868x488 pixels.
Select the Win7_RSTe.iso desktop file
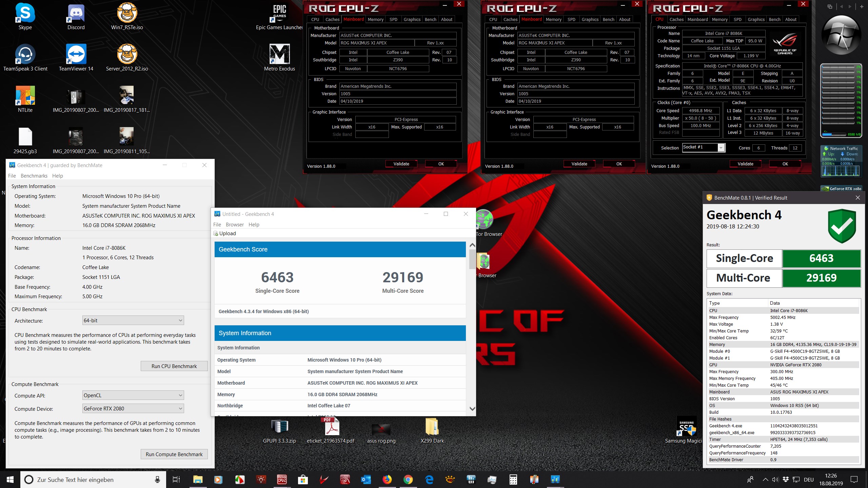(x=127, y=16)
